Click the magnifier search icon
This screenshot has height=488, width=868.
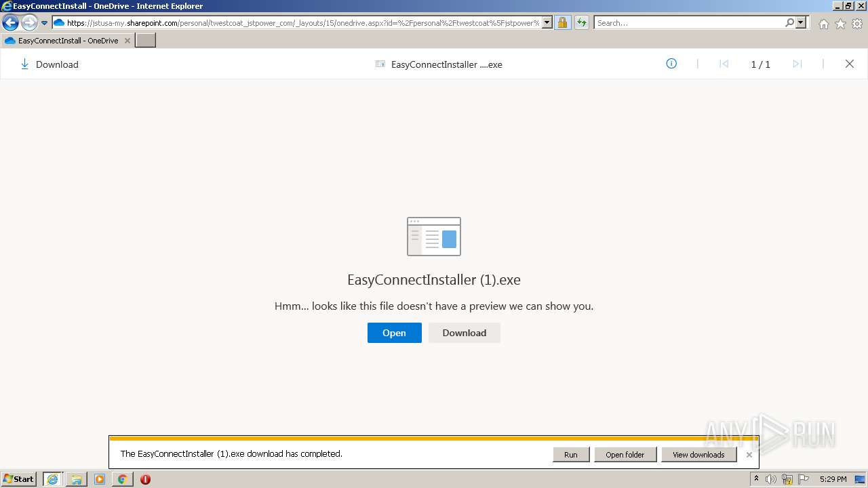click(789, 22)
